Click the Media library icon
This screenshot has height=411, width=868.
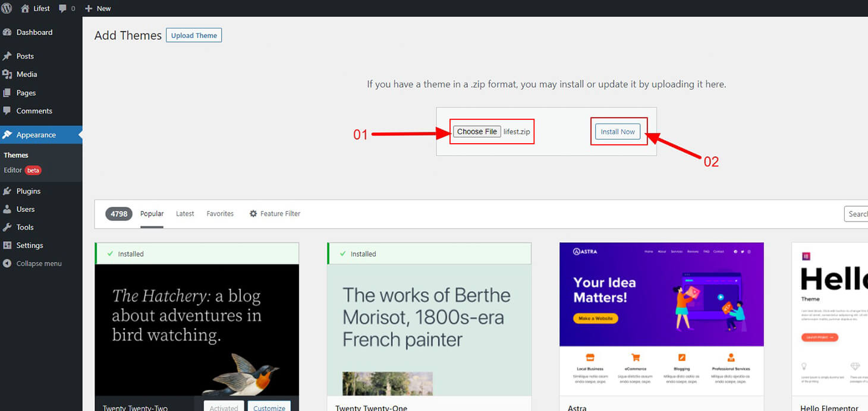pos(7,74)
